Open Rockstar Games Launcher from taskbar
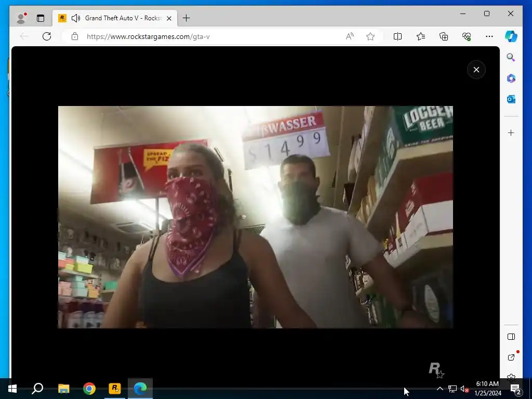The width and height of the screenshot is (532, 399). click(115, 389)
